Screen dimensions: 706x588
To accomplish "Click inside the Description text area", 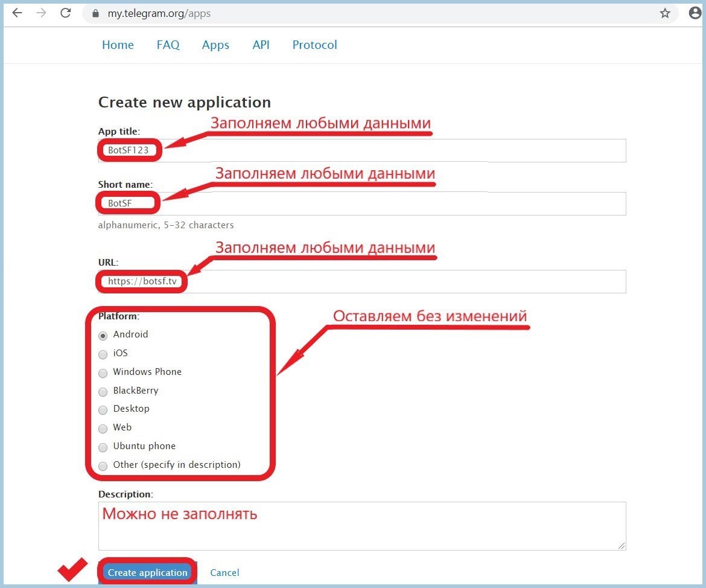I will [362, 526].
